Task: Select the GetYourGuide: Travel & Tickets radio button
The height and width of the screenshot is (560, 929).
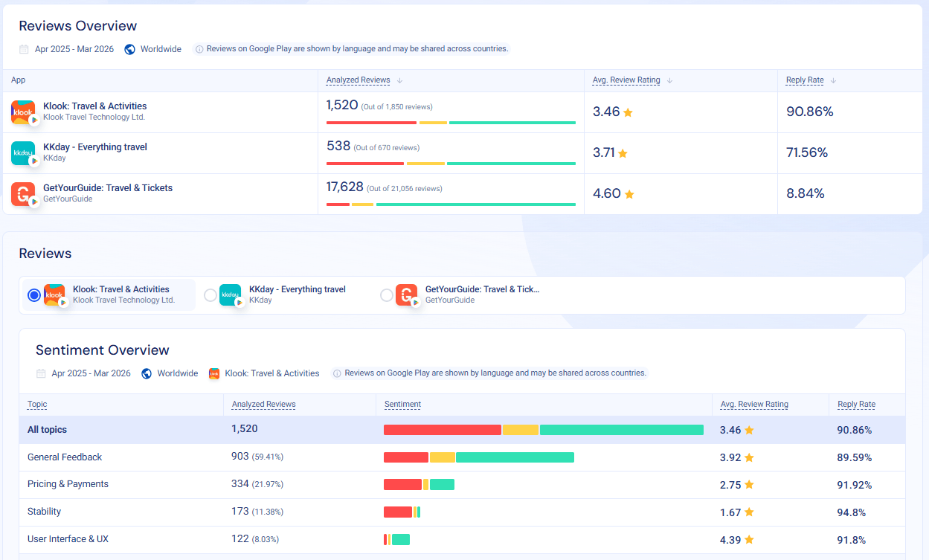Action: (387, 295)
